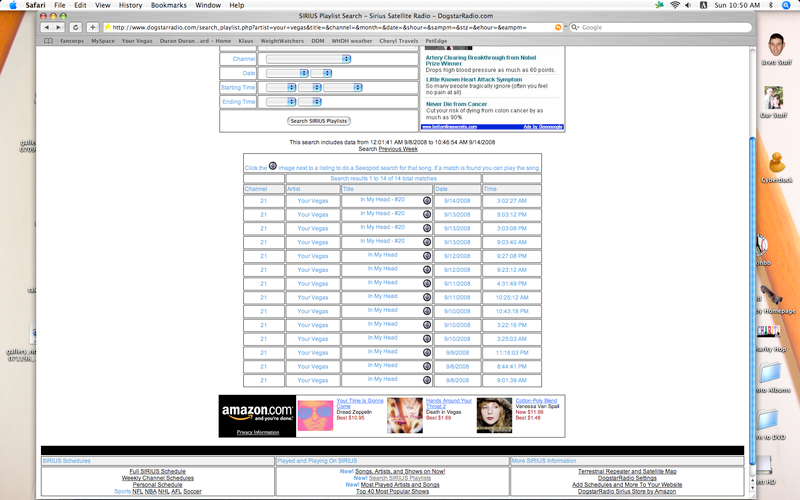800x500 pixels.
Task: Click Safari's back arrow button
Action: click(50, 27)
